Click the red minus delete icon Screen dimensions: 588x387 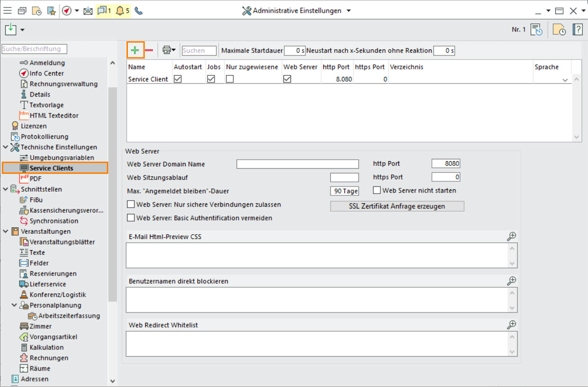[x=149, y=50]
